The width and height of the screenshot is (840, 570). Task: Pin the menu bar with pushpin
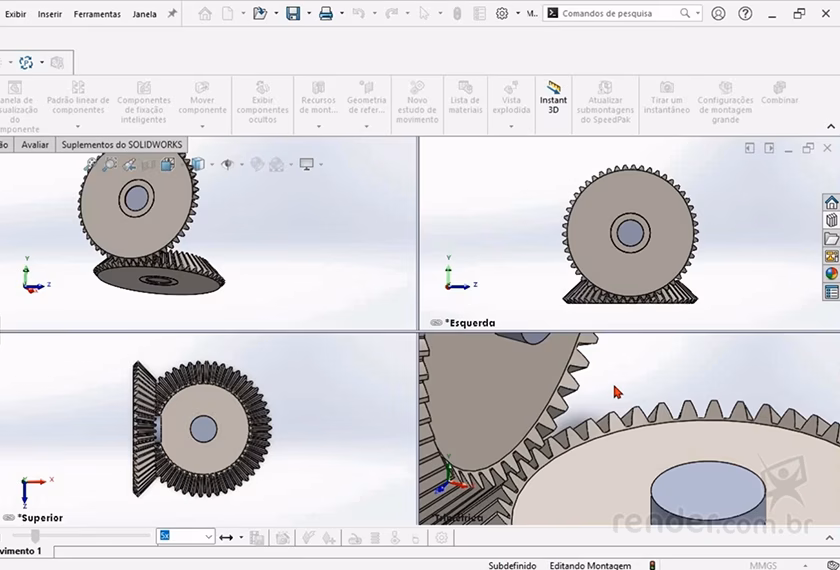click(x=172, y=14)
